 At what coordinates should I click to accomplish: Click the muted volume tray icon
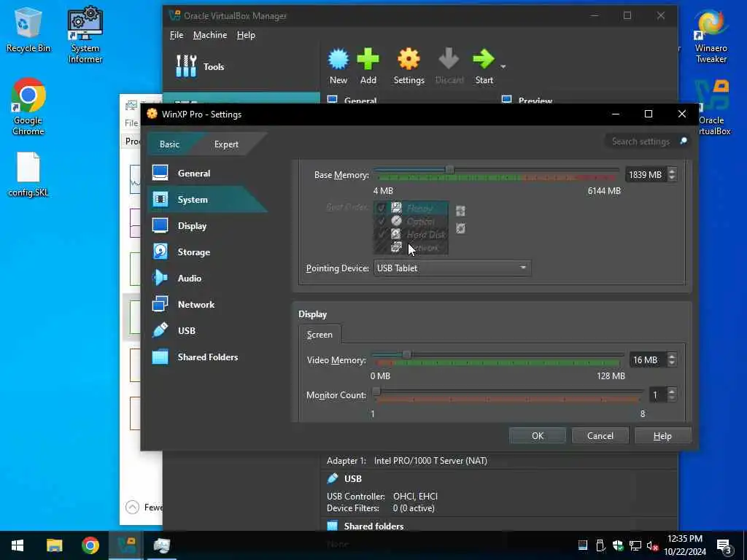(x=652, y=545)
